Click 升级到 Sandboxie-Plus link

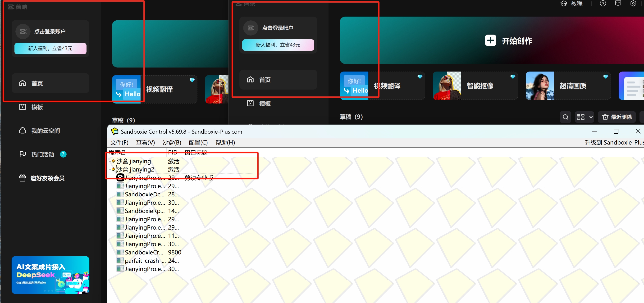coord(614,142)
